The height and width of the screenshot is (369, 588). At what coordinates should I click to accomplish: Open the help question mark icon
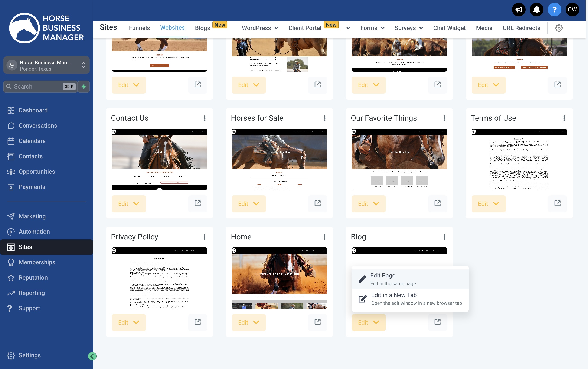[554, 10]
